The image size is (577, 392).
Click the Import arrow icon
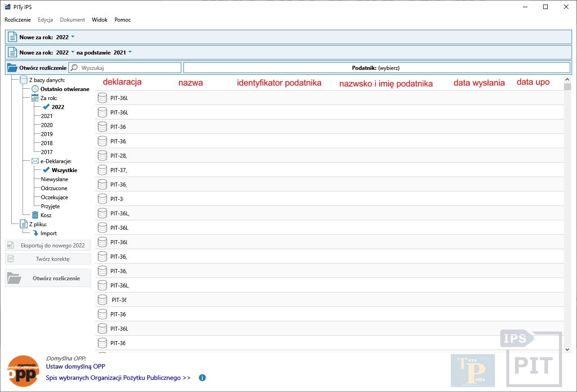(36, 233)
